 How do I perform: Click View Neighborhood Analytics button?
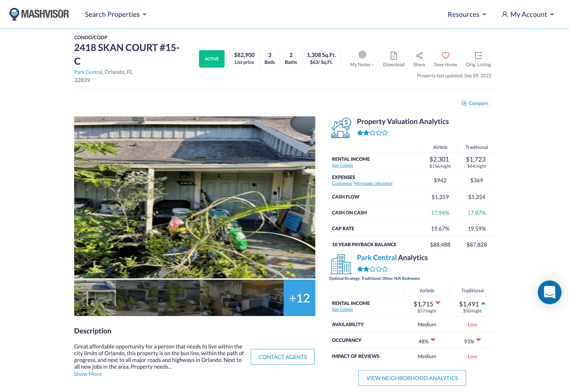[x=412, y=378]
